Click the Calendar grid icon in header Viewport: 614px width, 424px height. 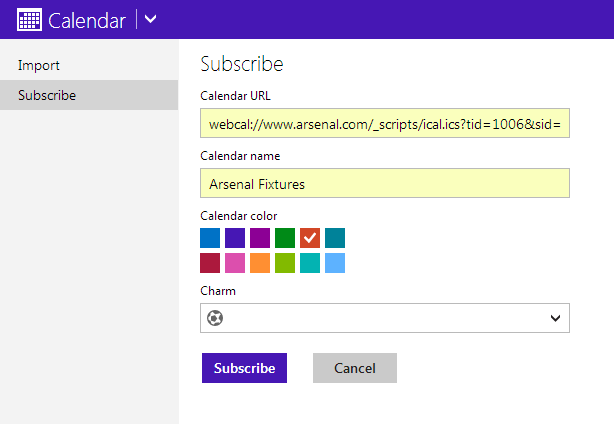(x=29, y=20)
